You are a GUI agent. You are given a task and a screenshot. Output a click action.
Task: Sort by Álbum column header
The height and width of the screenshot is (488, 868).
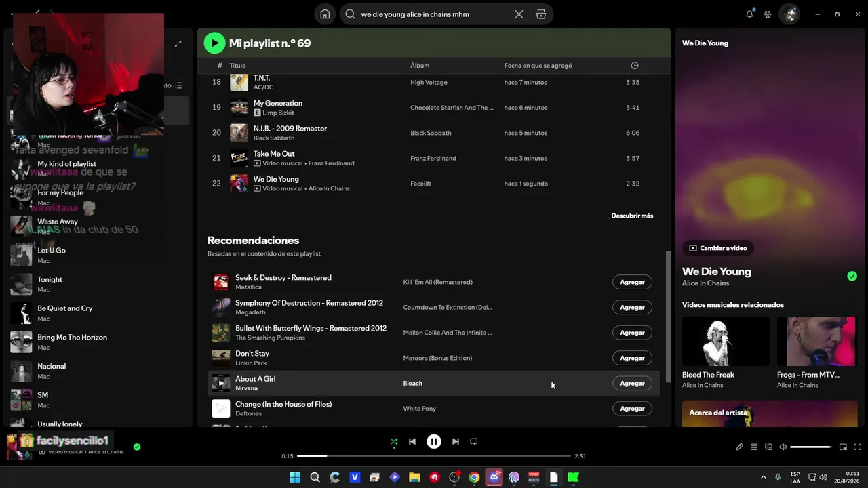(x=420, y=66)
